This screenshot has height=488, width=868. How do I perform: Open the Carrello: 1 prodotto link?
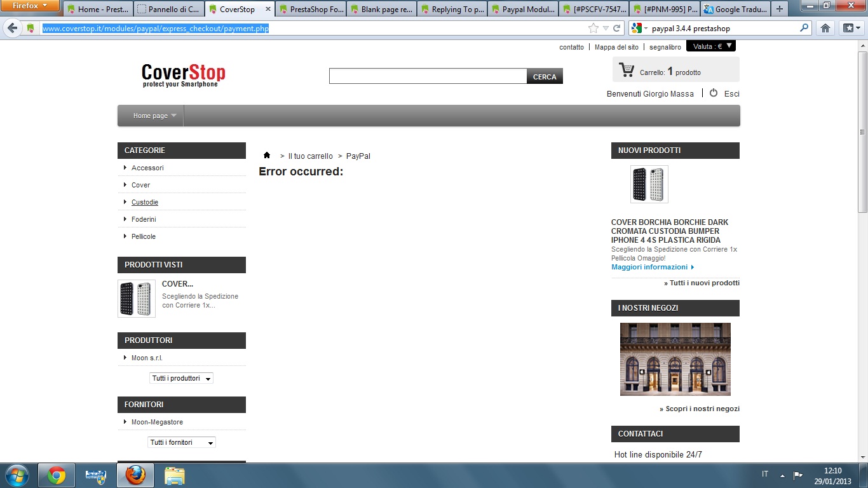coord(670,72)
